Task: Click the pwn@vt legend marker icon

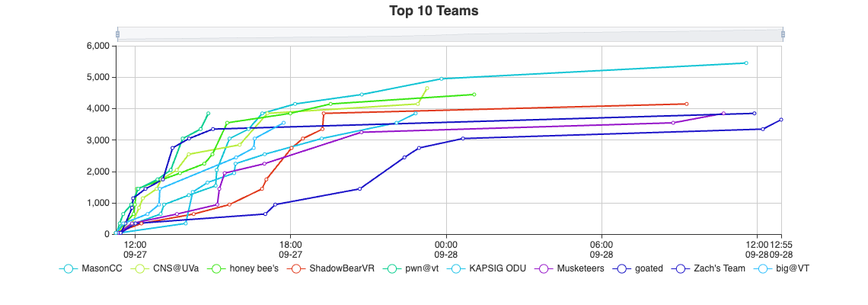Action: pyautogui.click(x=396, y=268)
